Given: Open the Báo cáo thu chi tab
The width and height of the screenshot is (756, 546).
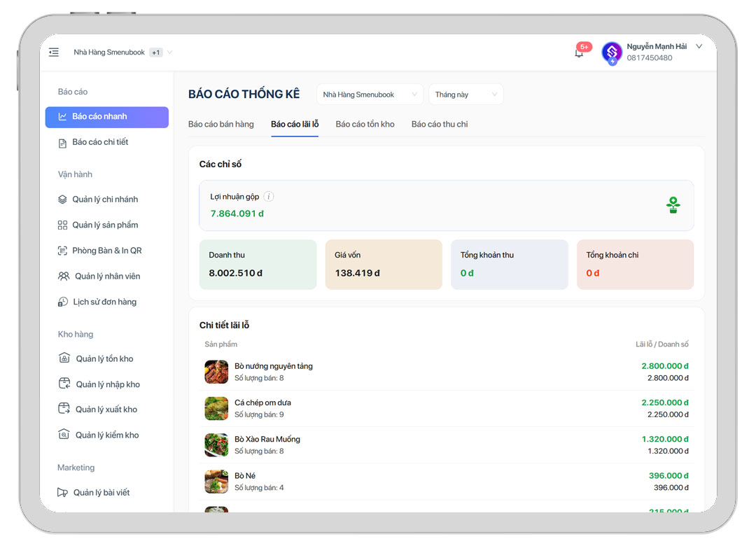Looking at the screenshot, I should click(440, 124).
